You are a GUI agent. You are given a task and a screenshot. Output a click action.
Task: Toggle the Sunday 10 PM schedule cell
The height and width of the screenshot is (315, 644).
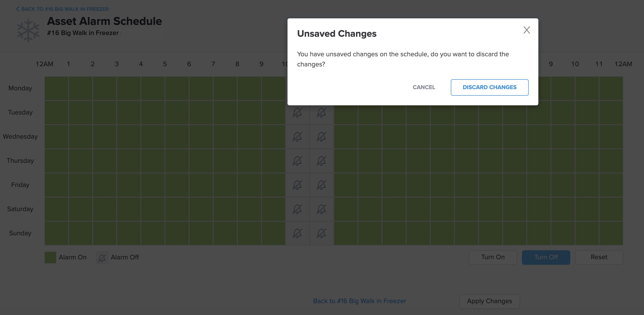pyautogui.click(x=587, y=233)
